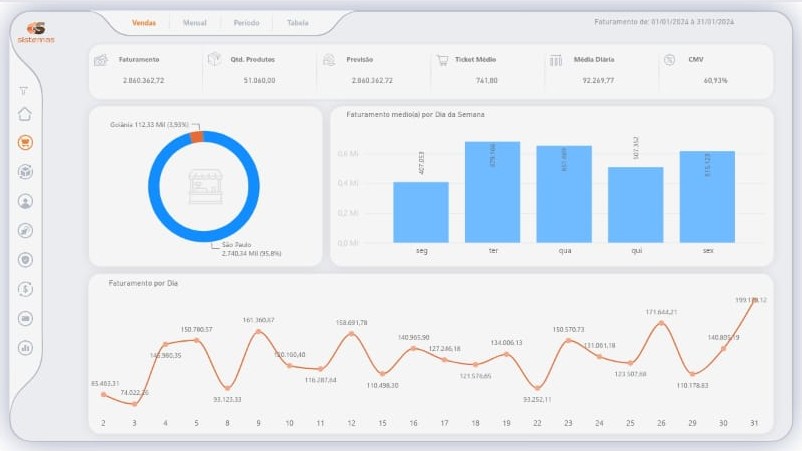Select the orange shopping cart sales icon

(25, 142)
